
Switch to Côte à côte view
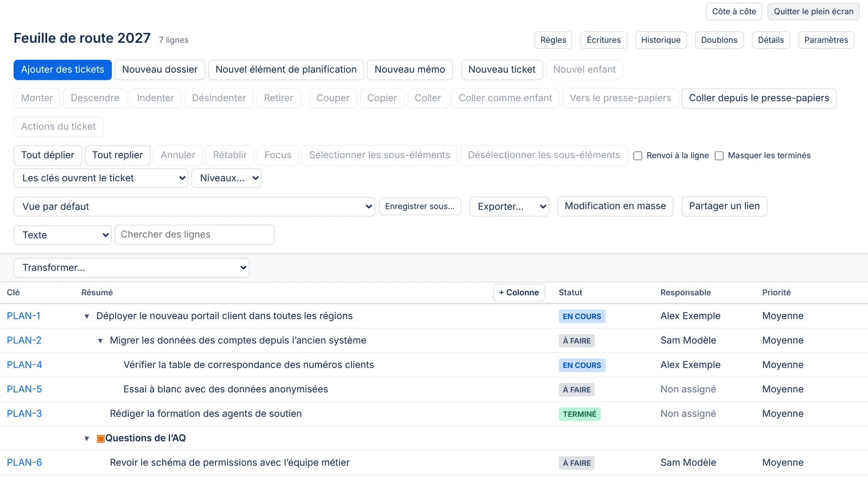click(734, 11)
